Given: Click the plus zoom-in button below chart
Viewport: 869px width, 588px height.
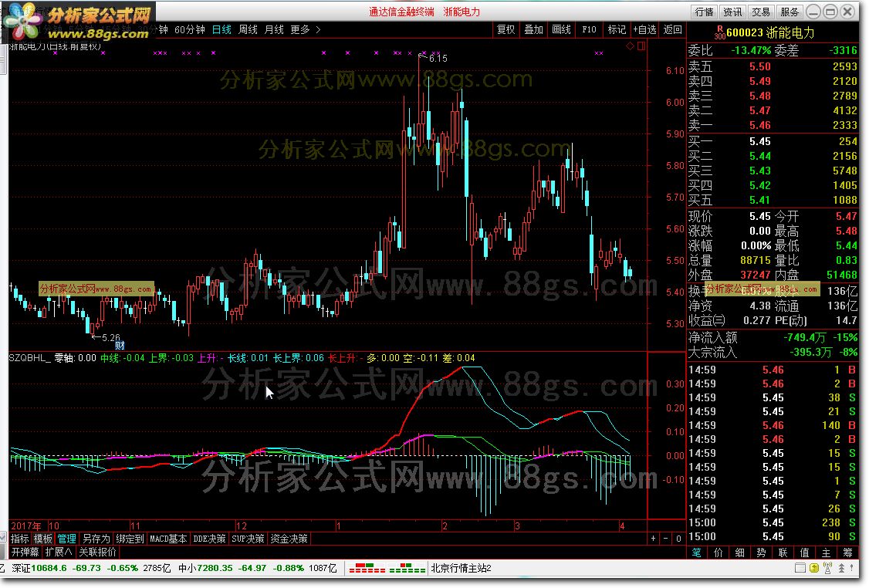Looking at the screenshot, I should coord(654,538).
